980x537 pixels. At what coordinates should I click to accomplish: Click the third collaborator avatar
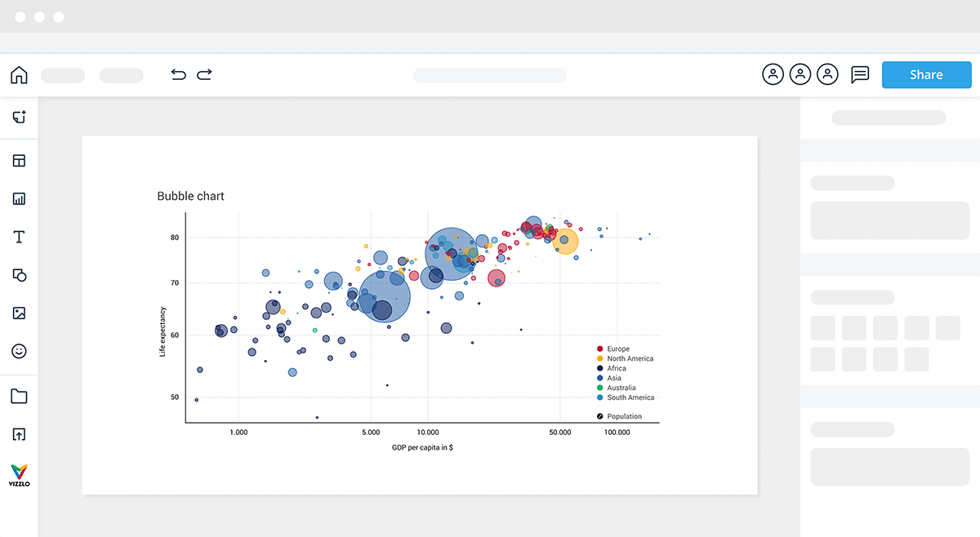[x=828, y=75]
